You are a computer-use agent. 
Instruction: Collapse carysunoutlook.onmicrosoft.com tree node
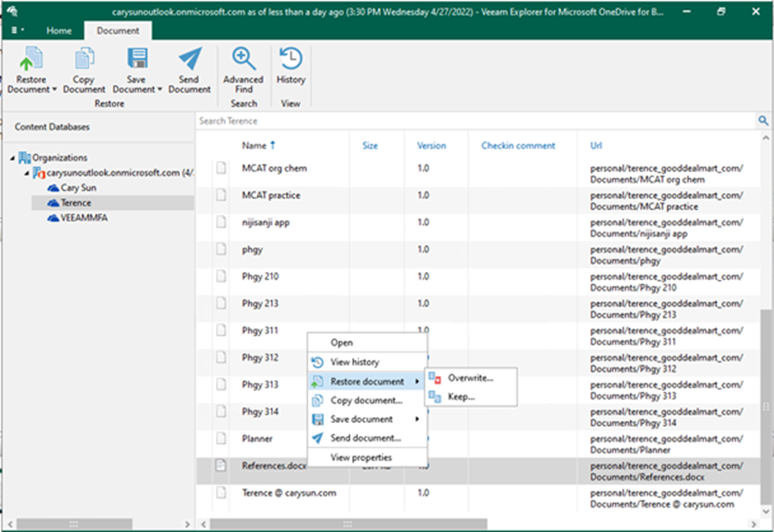coord(27,174)
